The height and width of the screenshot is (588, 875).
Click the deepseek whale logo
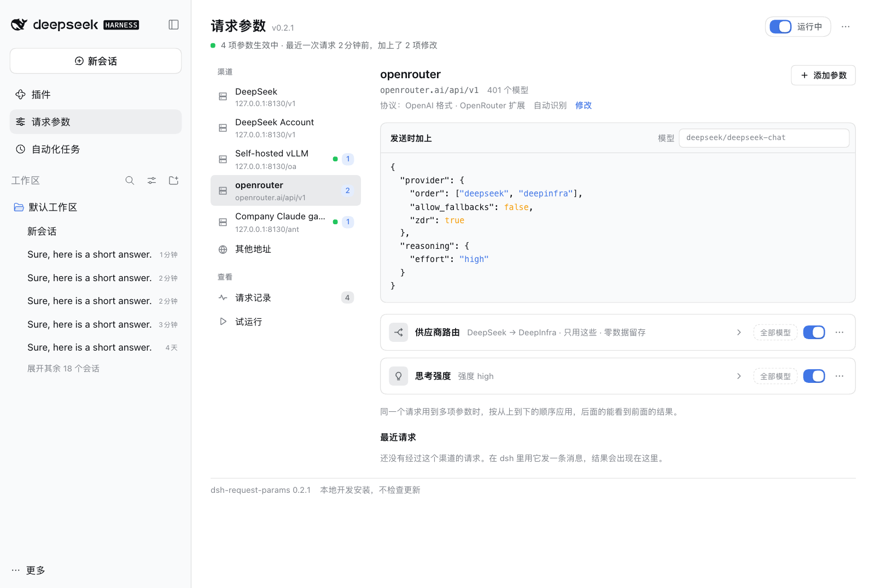pos(19,25)
